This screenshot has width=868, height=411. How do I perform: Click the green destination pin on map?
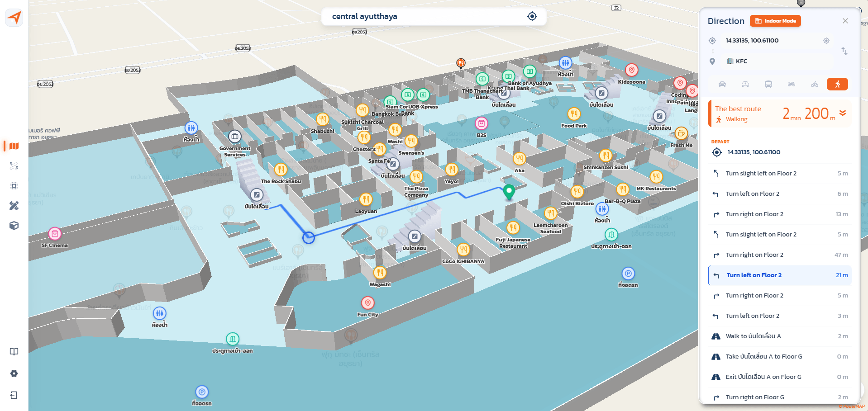pyautogui.click(x=509, y=192)
